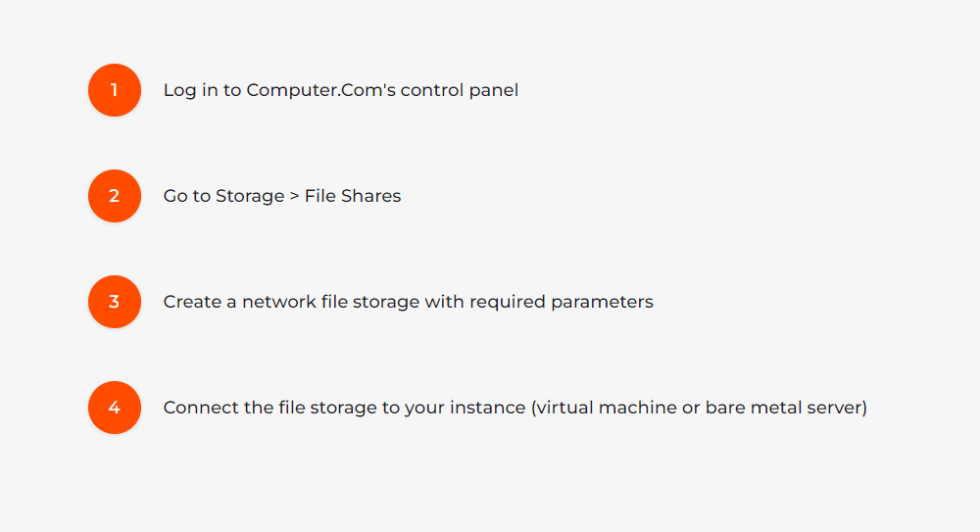Click 'network file storage' in step three

pyautogui.click(x=330, y=302)
